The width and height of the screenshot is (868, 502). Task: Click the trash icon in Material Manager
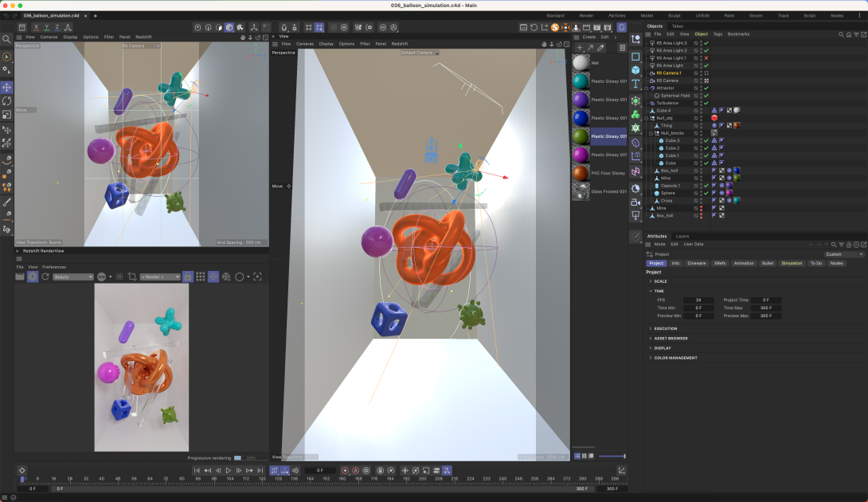(x=622, y=48)
